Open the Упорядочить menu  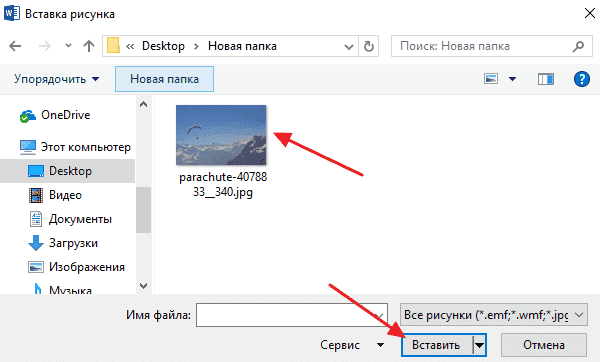click(57, 79)
